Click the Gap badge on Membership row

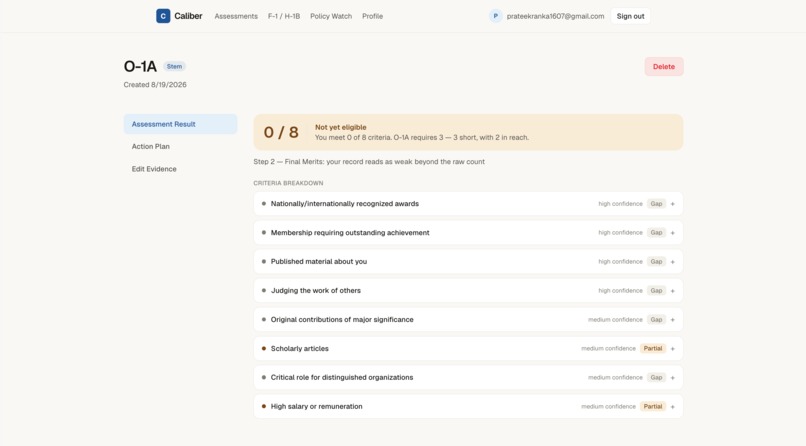656,233
